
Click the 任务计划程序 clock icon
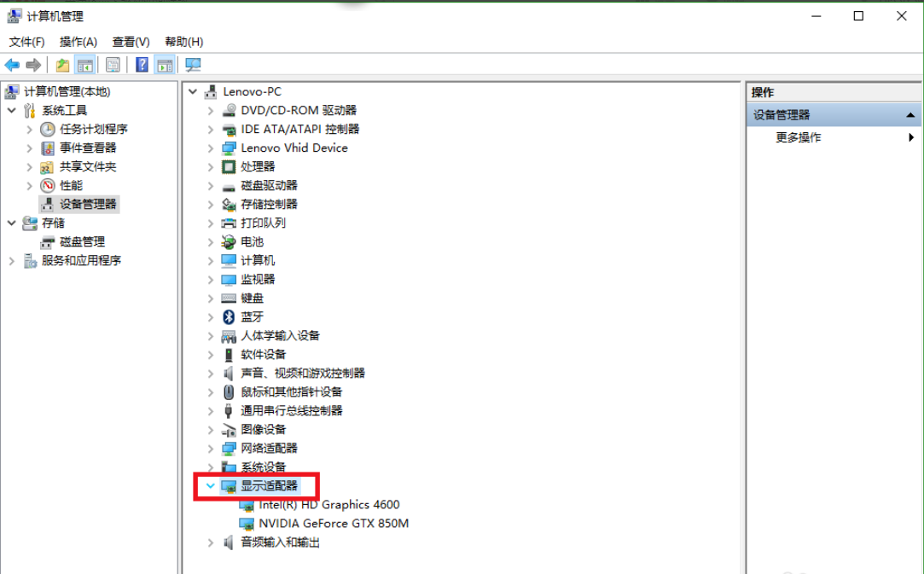click(48, 129)
